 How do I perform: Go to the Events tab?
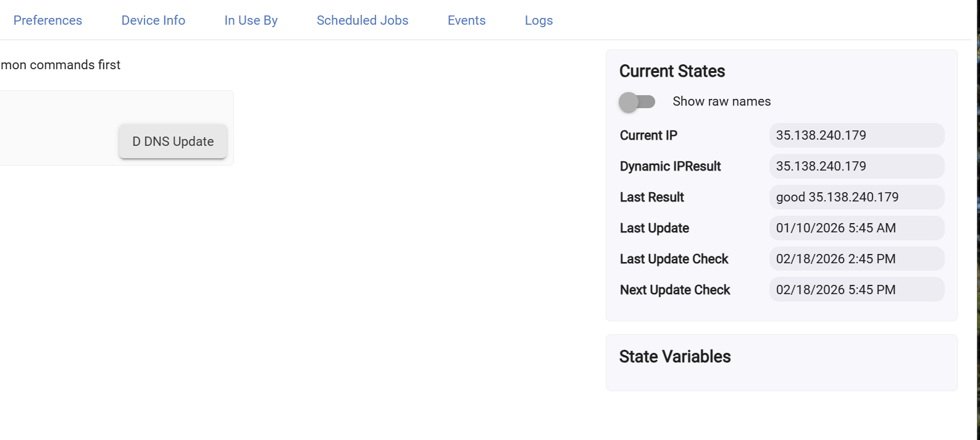(x=466, y=20)
